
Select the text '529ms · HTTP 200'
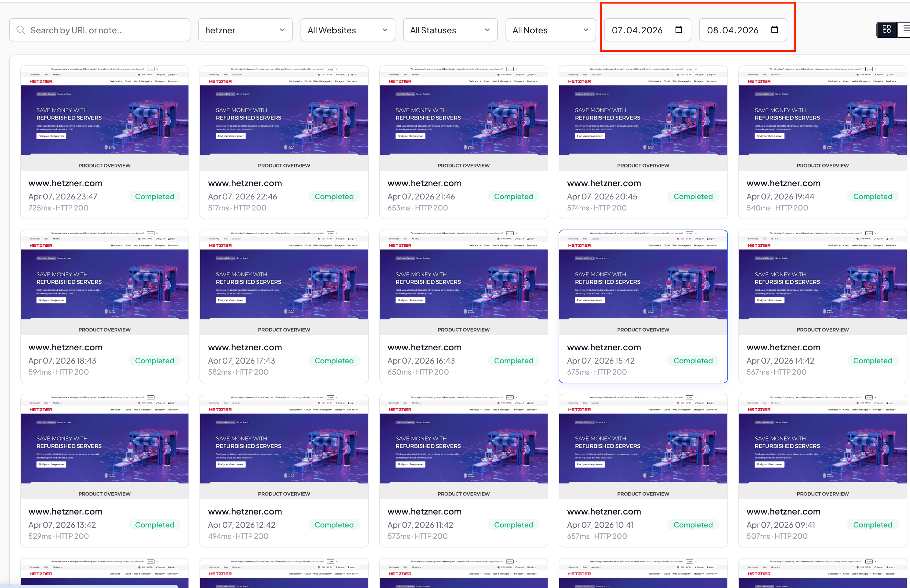[x=58, y=536]
